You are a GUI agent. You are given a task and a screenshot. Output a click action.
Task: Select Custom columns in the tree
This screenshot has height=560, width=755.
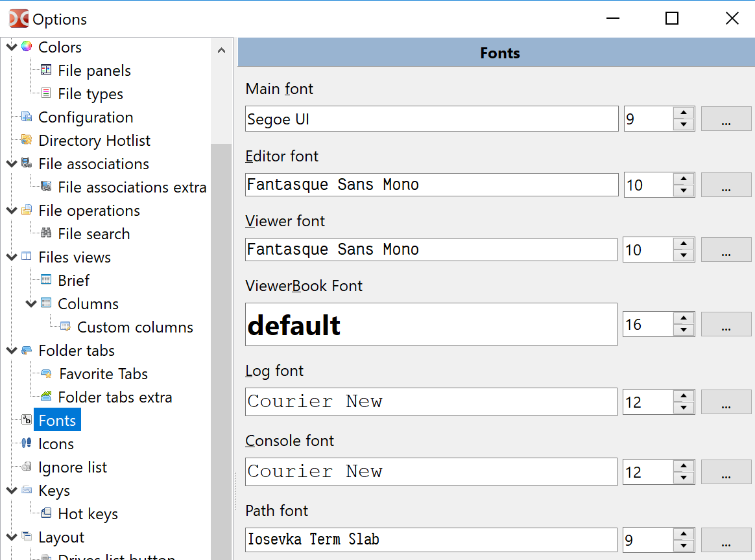pyautogui.click(x=135, y=327)
